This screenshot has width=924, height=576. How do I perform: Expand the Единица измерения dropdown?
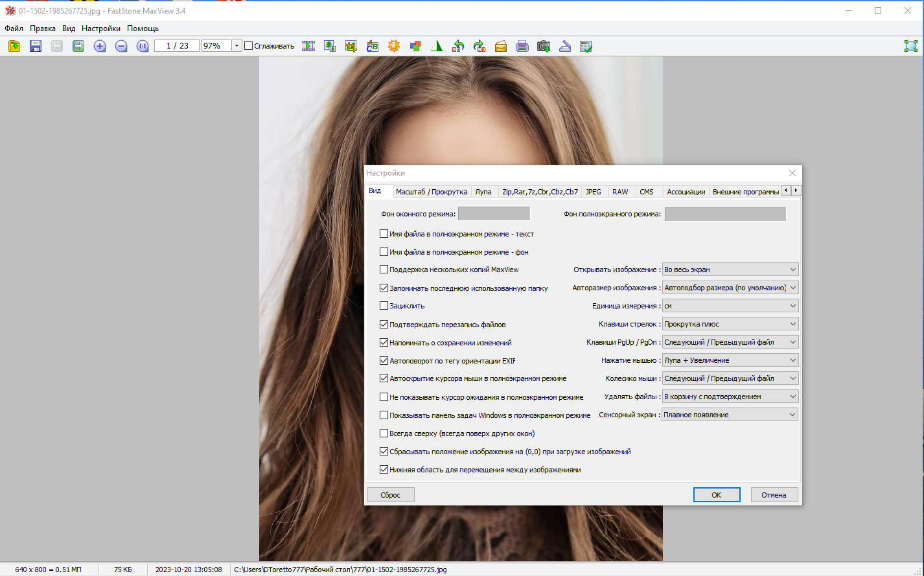(x=730, y=306)
